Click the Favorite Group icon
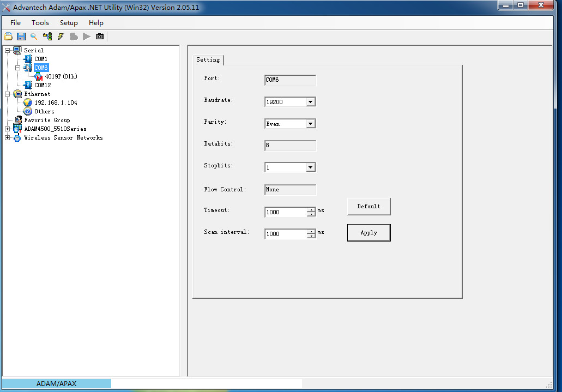562x392 pixels. [18, 120]
